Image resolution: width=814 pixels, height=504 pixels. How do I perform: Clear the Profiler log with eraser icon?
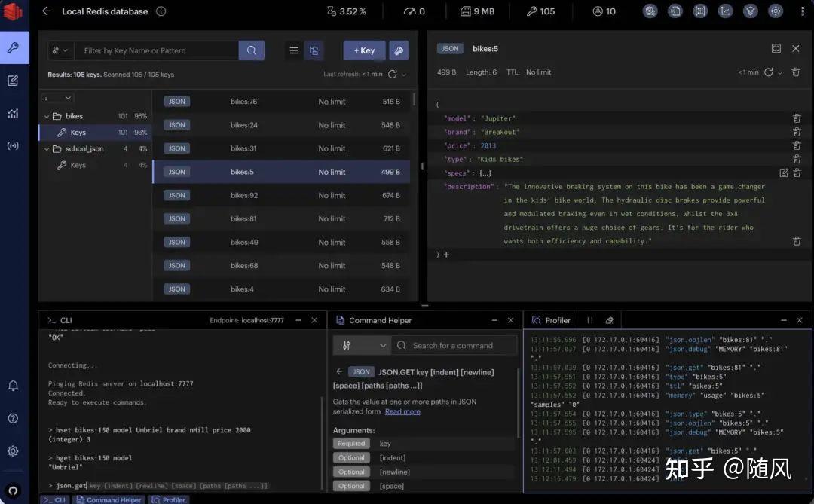pos(610,320)
